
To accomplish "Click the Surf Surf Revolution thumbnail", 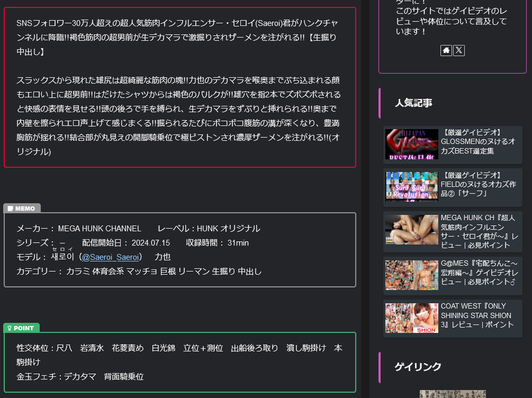I will click(x=411, y=186).
